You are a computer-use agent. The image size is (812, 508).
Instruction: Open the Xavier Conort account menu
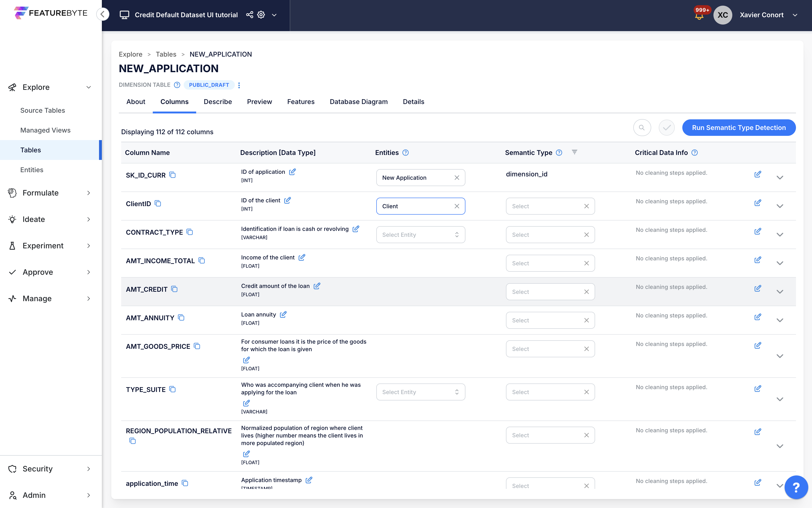coord(769,15)
